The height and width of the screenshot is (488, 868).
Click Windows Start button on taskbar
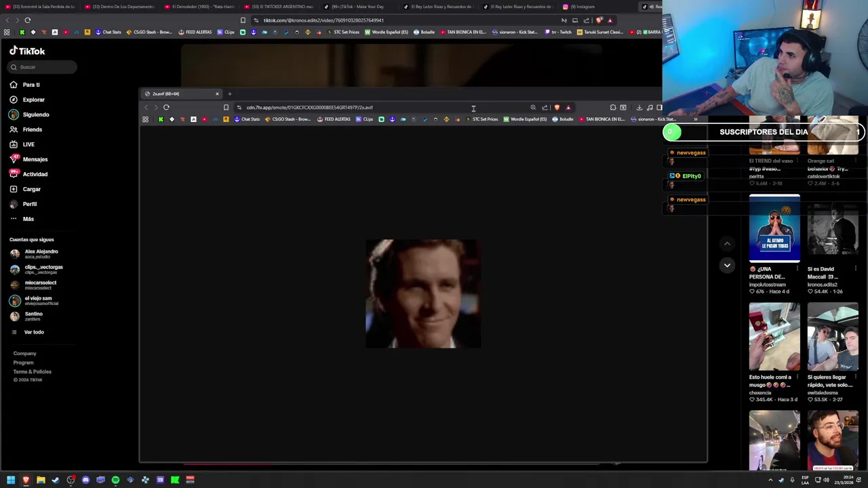(x=11, y=480)
